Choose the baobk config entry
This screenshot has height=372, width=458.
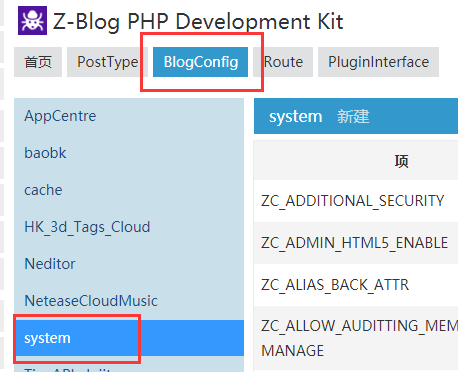[129, 153]
